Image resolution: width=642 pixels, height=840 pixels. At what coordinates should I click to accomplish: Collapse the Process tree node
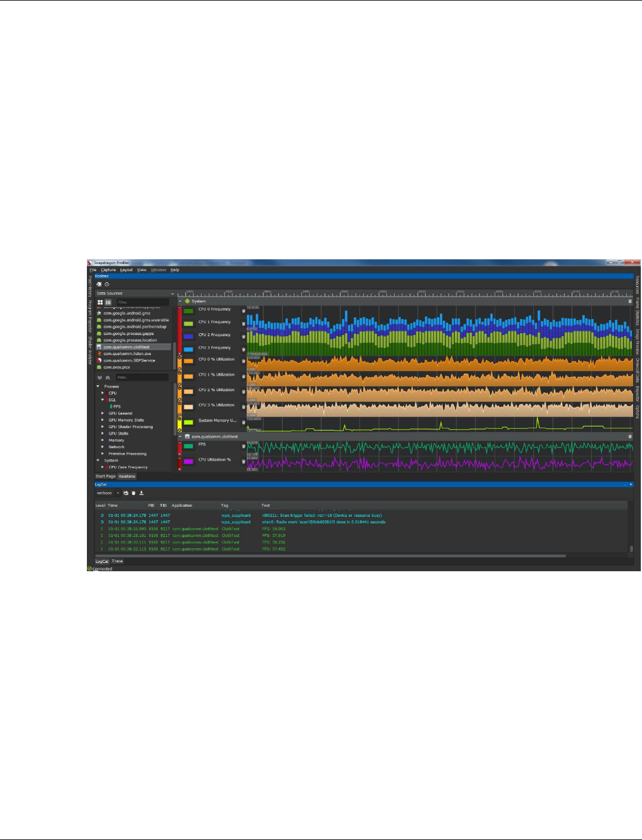coord(98,386)
